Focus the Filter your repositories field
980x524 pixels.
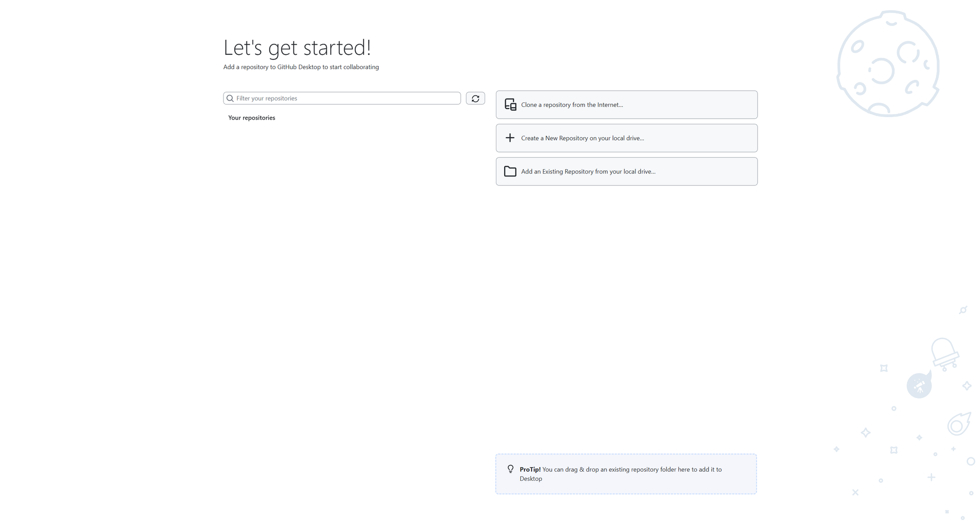pyautogui.click(x=342, y=99)
